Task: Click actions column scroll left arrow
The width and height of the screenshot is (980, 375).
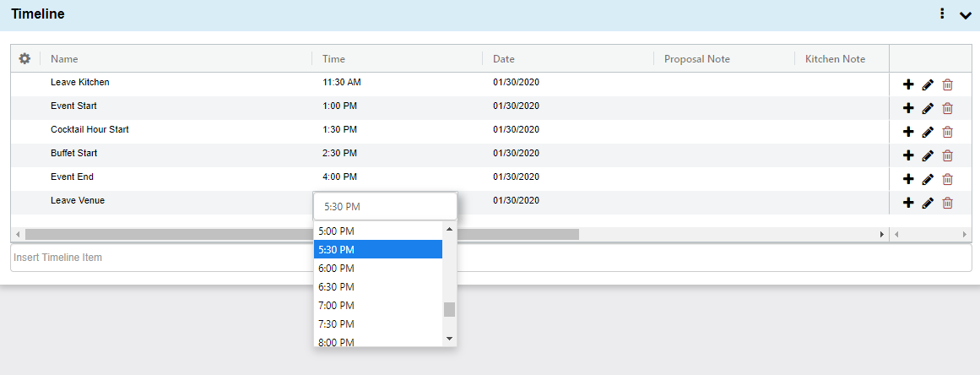Action: click(896, 235)
